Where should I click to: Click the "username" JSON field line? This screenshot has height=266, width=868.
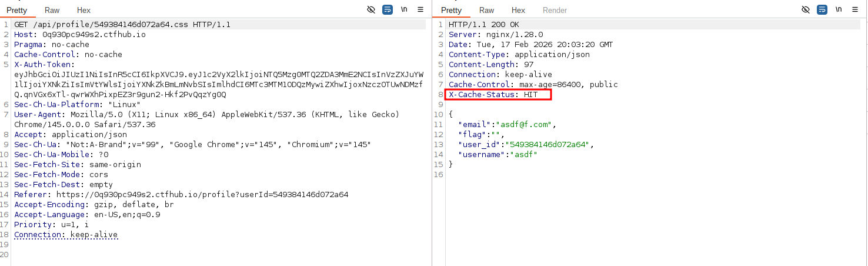[498, 155]
